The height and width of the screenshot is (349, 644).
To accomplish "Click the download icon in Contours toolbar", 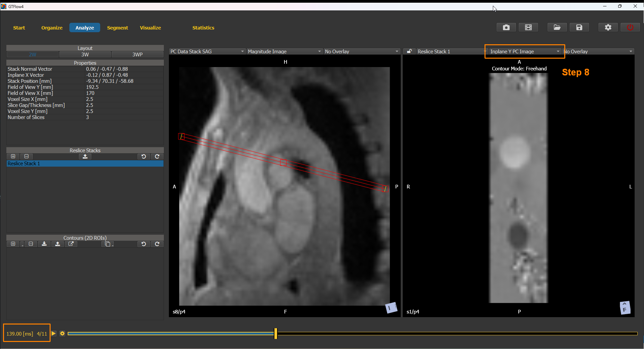I will [x=44, y=244].
